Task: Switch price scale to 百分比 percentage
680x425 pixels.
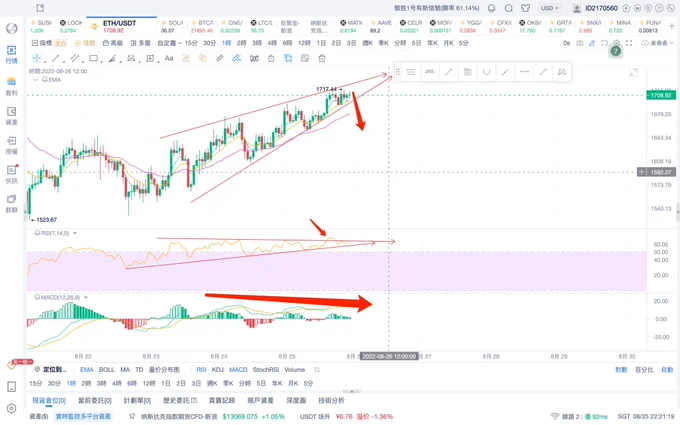Action: tap(644, 369)
